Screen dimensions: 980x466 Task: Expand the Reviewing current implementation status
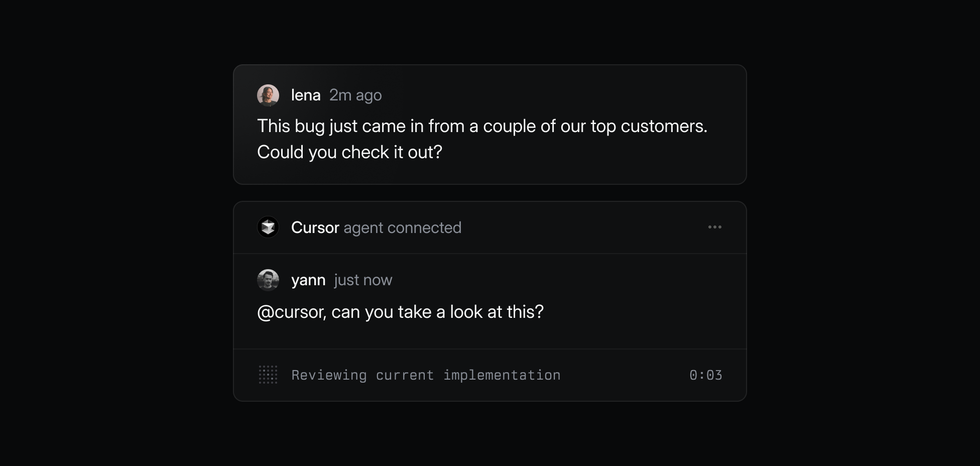click(489, 375)
